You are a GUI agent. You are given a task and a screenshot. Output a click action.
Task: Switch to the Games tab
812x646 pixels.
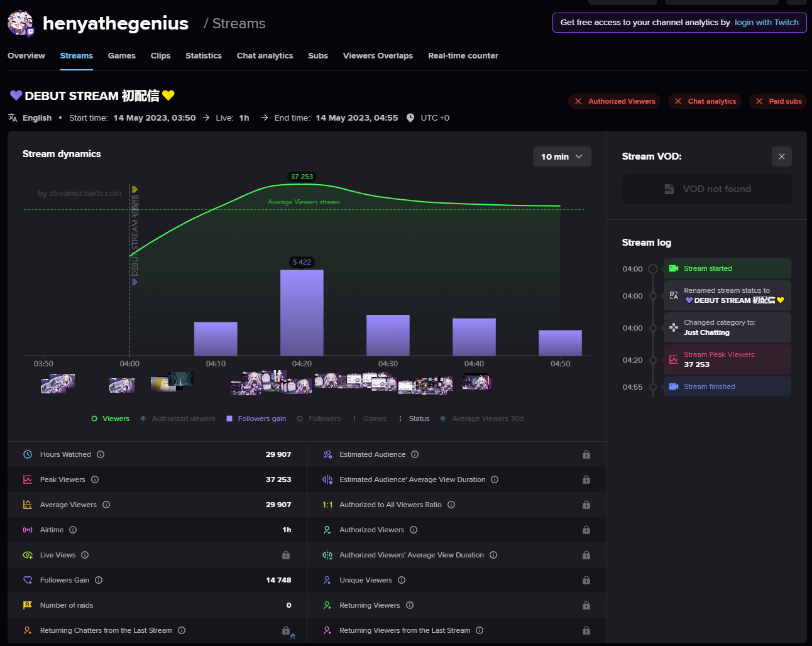tap(122, 56)
